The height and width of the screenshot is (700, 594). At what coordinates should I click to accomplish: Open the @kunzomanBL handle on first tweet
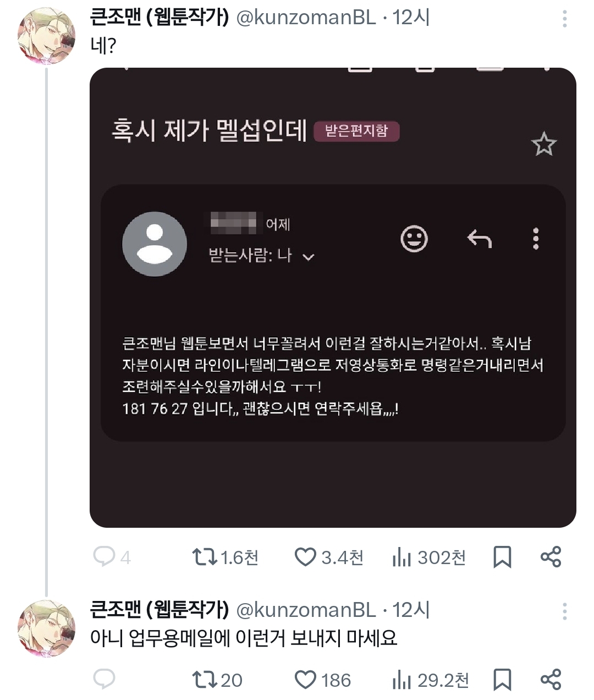(306, 18)
